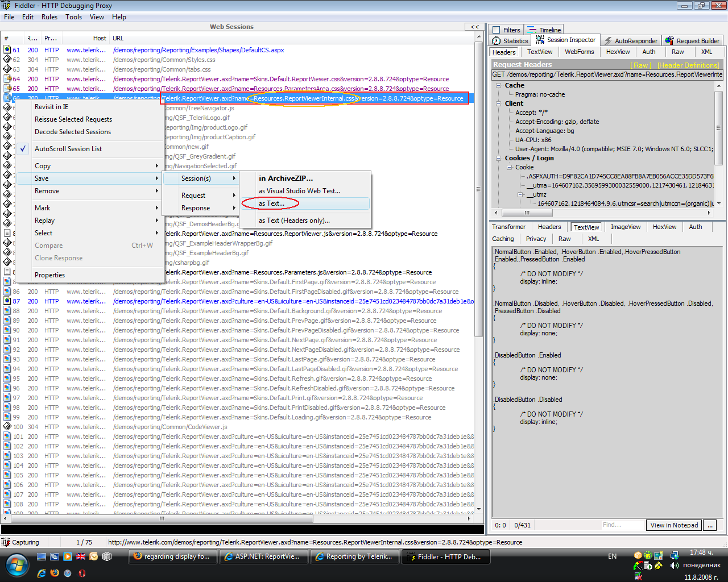Screen dimensions: 728x582
Task: Open the Rules menu
Action: click(49, 17)
